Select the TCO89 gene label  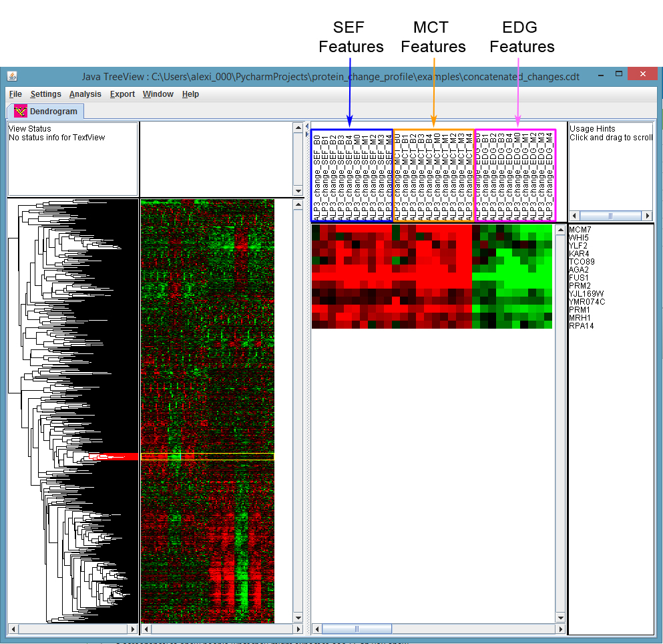pos(582,262)
